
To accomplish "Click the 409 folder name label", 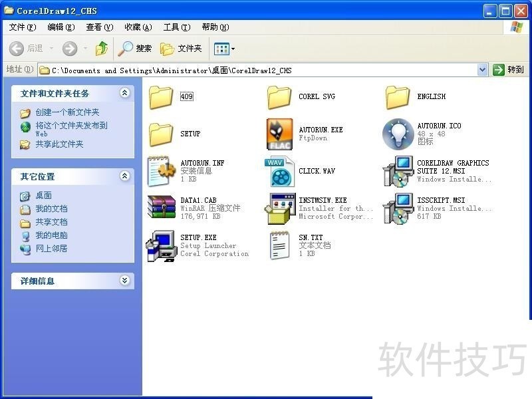I will click(187, 96).
